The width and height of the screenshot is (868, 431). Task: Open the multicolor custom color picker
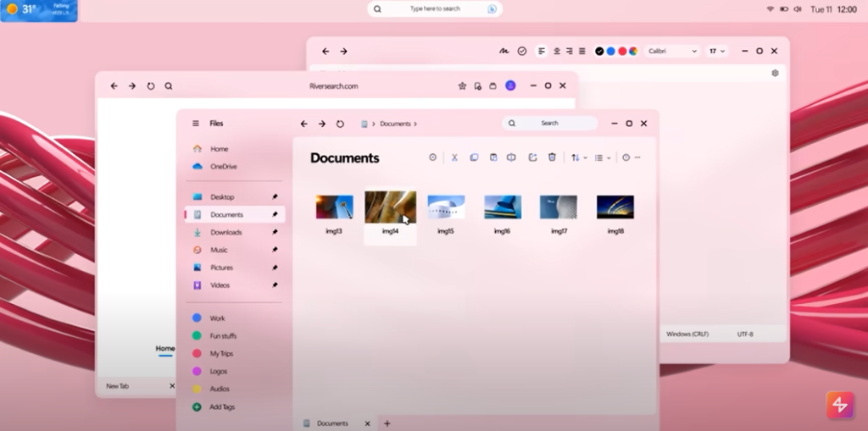[x=632, y=51]
